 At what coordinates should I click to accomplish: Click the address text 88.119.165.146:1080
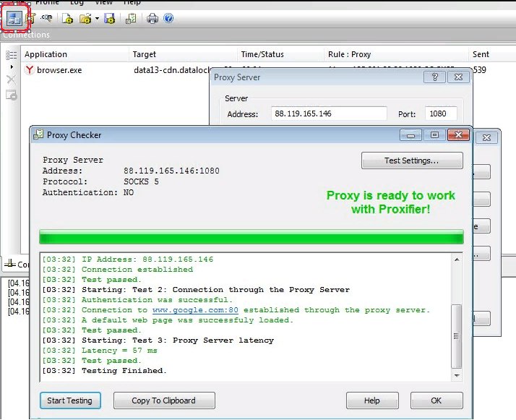pyautogui.click(x=171, y=171)
